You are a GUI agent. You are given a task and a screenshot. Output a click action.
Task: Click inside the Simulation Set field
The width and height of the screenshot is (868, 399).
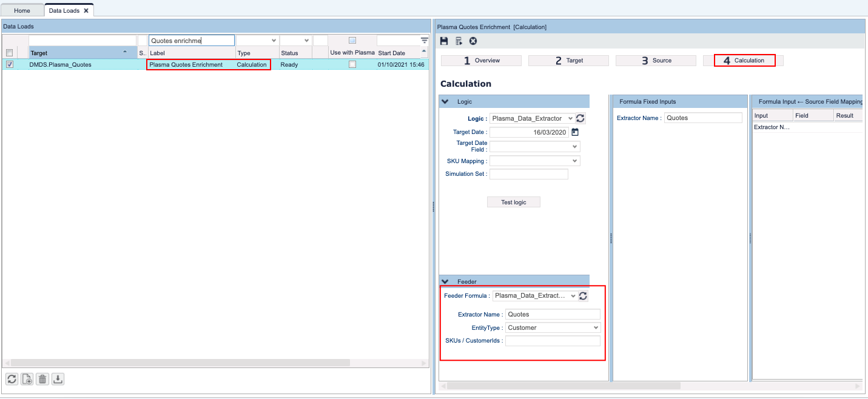click(528, 174)
